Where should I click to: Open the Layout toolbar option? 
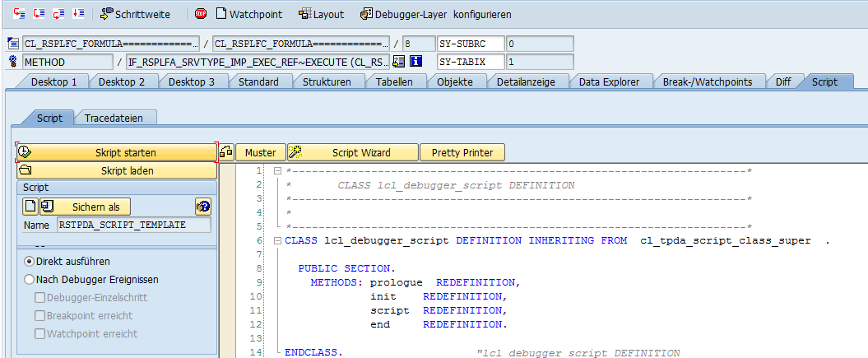click(x=321, y=14)
